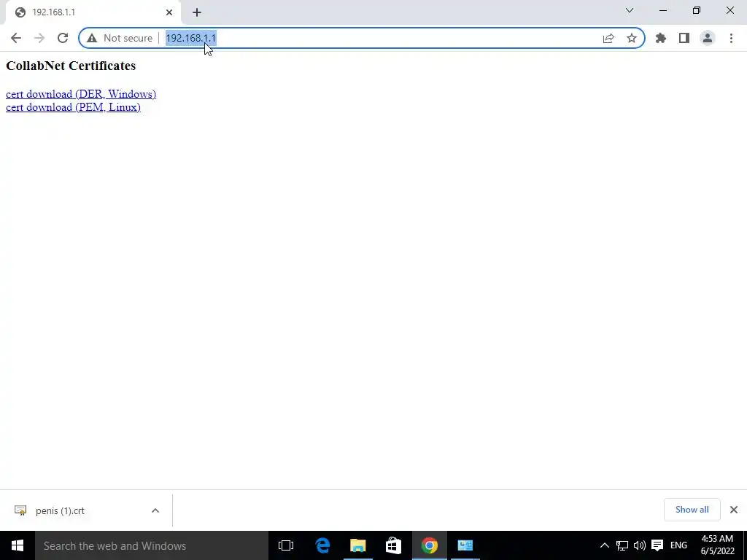
Task: Show all downloads
Action: click(x=692, y=510)
